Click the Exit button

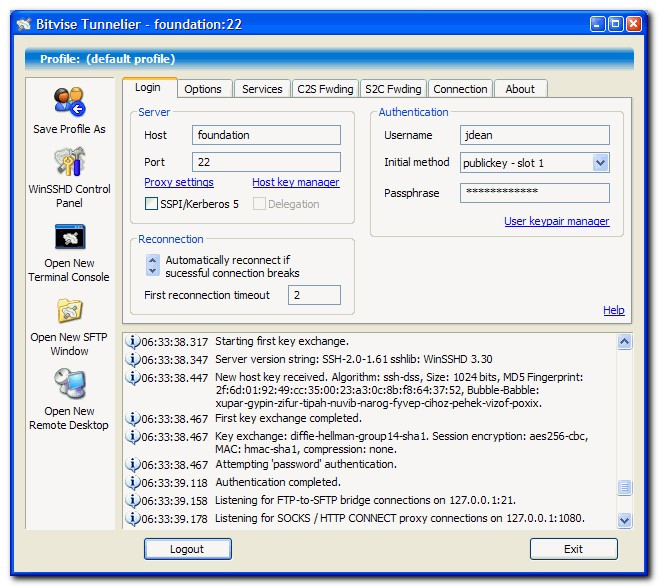coord(573,549)
